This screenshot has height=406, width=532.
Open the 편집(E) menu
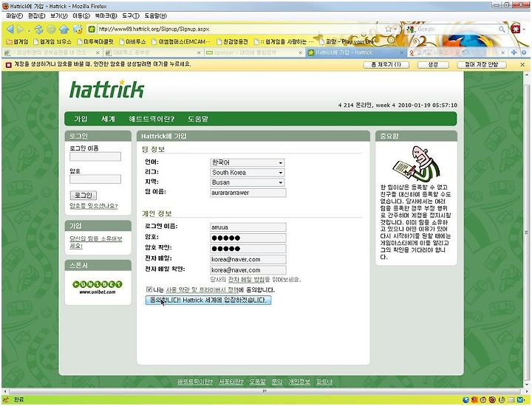click(x=37, y=16)
